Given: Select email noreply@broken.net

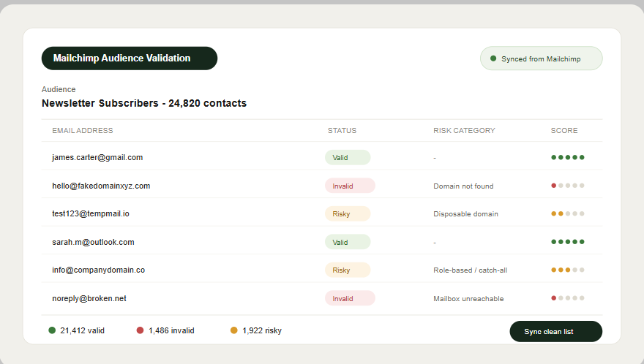Looking at the screenshot, I should [89, 298].
